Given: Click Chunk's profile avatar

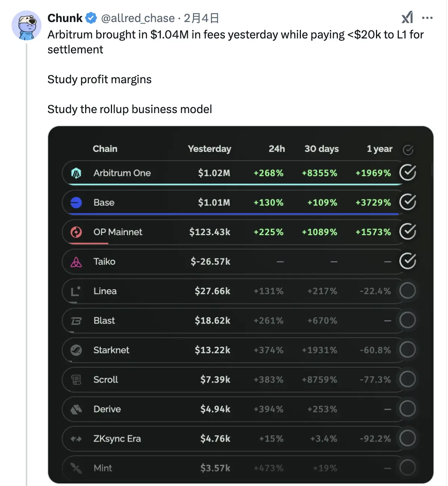Looking at the screenshot, I should pos(27,25).
